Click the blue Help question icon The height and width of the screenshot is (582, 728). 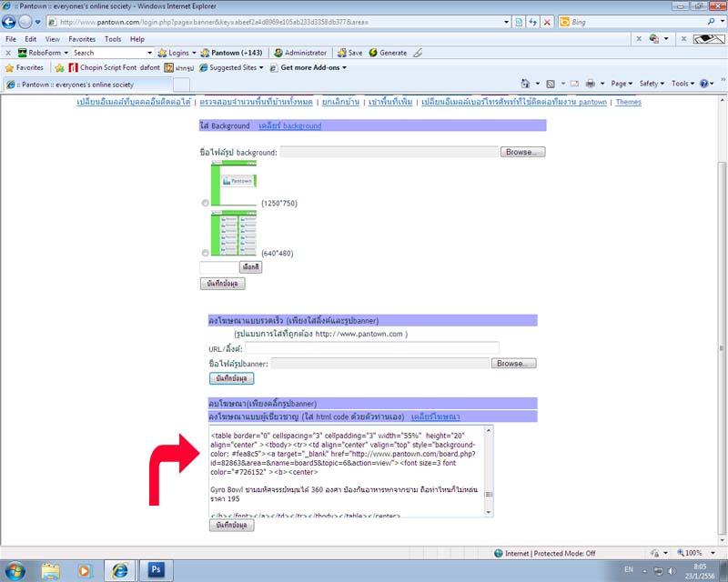tap(703, 84)
